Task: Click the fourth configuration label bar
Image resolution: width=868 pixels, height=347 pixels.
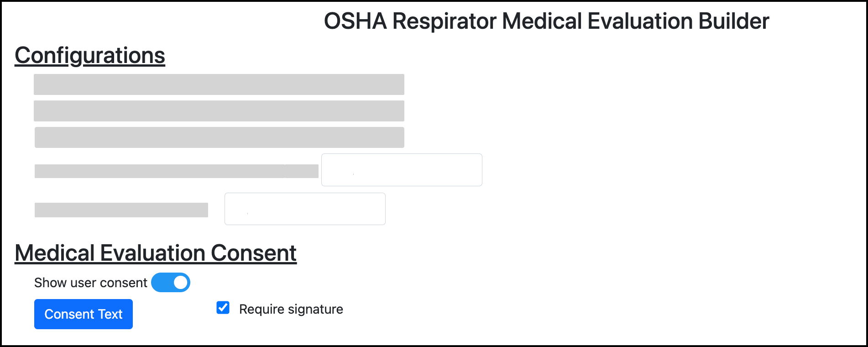Action: (177, 170)
